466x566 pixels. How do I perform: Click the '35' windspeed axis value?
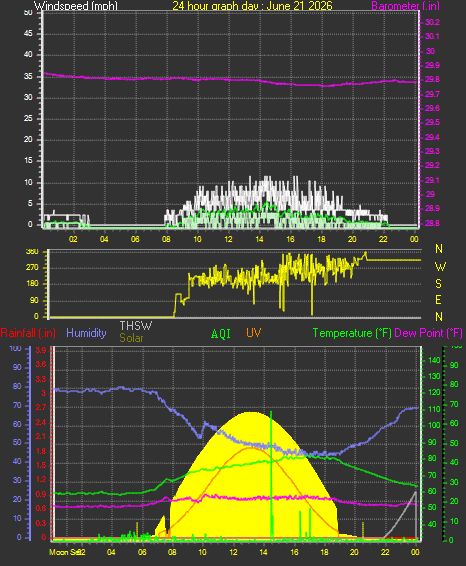(28, 77)
